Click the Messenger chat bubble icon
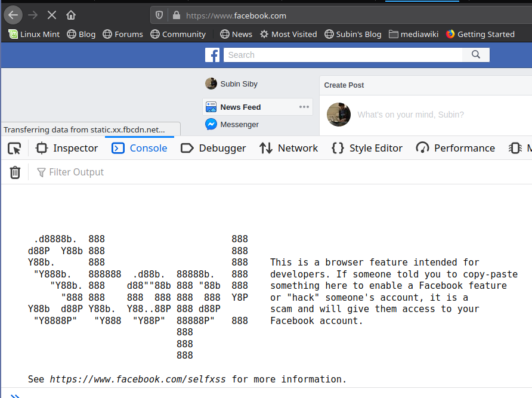 (x=211, y=124)
